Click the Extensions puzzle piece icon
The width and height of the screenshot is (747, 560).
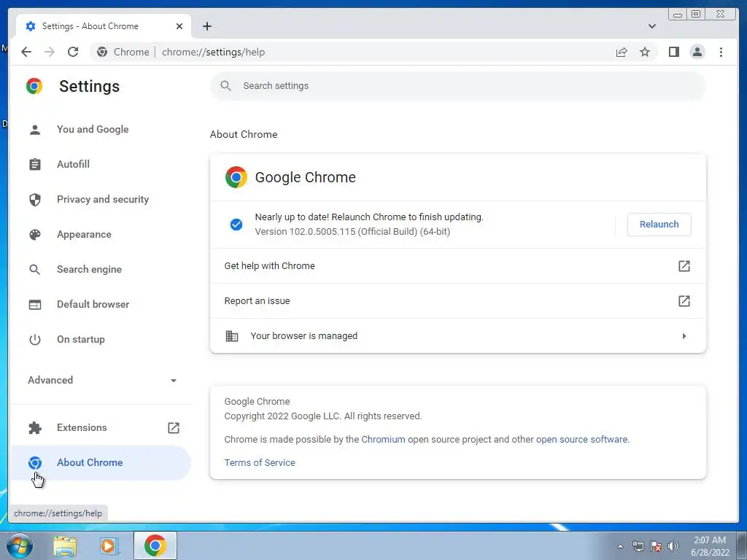(35, 427)
